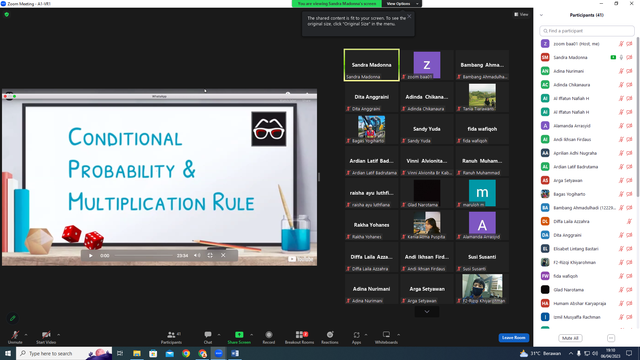The height and width of the screenshot is (360, 640).
Task: Click Adina Nurimani muted mic icon in list
Action: click(621, 71)
